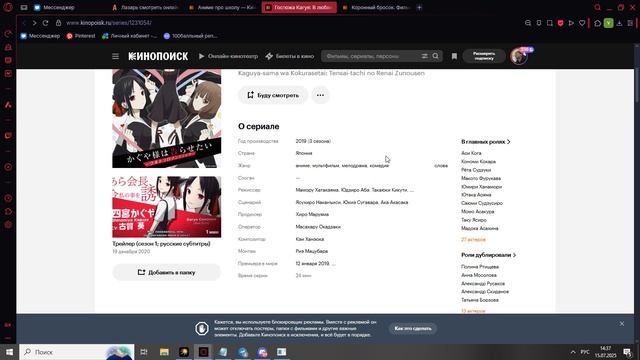Open the three-dots more options button
The width and height of the screenshot is (640, 360).
320,95
